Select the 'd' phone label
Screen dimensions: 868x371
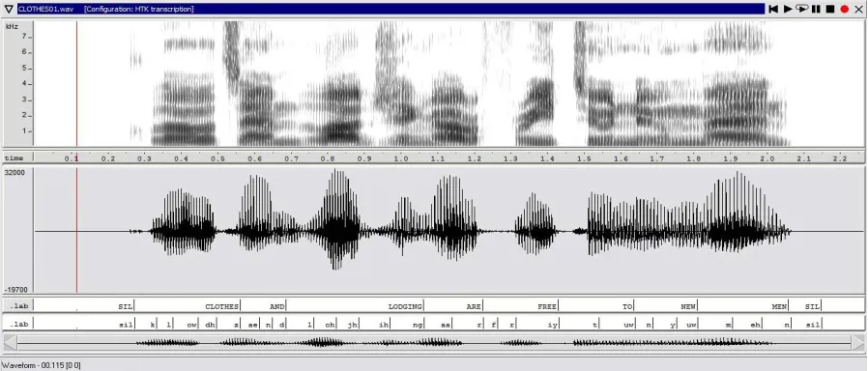(x=282, y=326)
